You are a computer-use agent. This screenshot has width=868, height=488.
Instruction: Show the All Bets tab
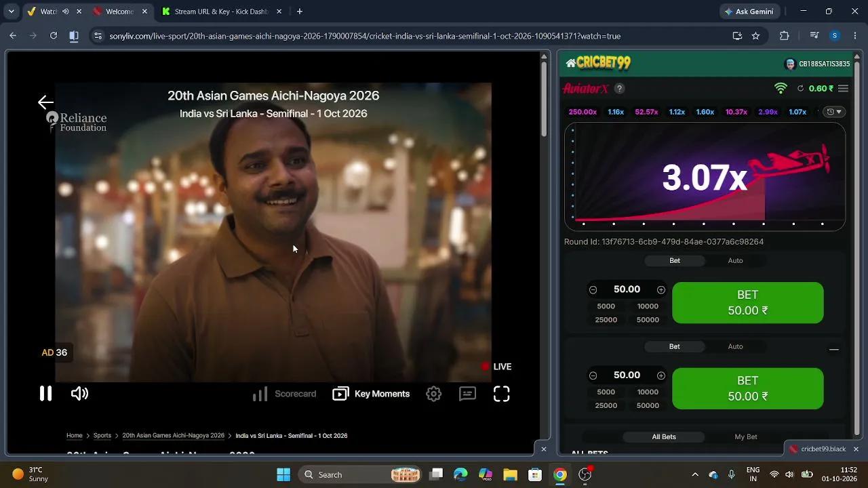point(664,436)
